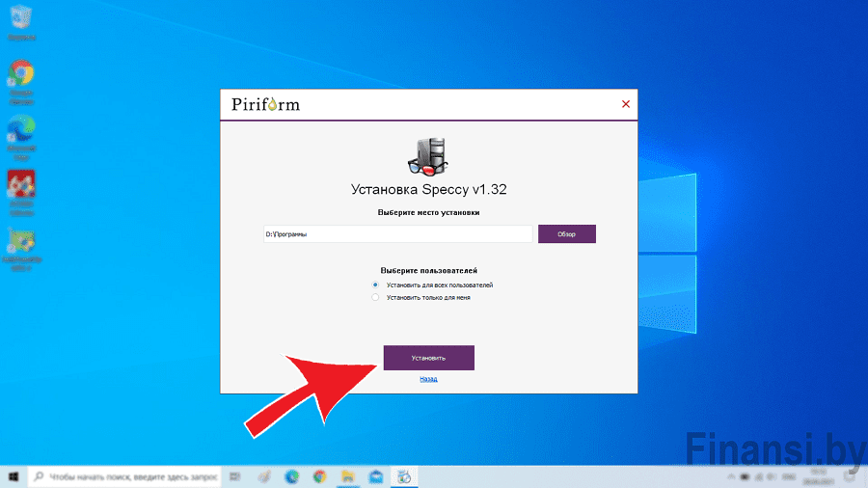Image resolution: width=868 pixels, height=488 pixels.
Task: Open the green-icon shortcut at bottom of desktop column
Action: 21,249
